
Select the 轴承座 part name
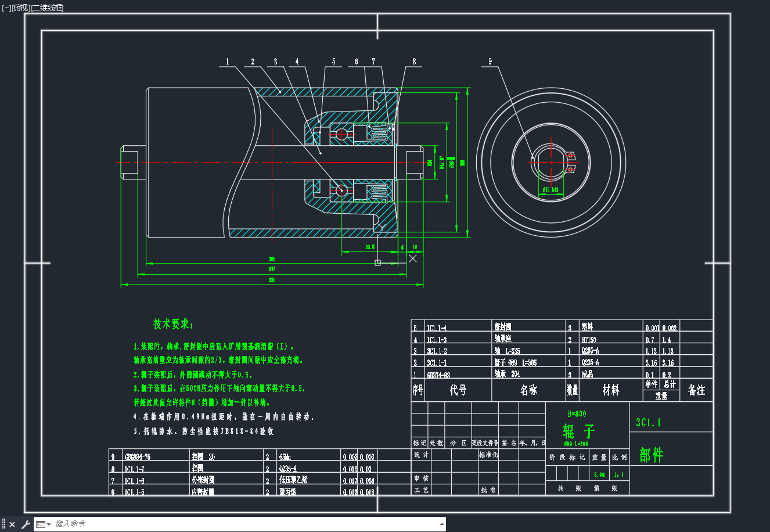(x=502, y=339)
